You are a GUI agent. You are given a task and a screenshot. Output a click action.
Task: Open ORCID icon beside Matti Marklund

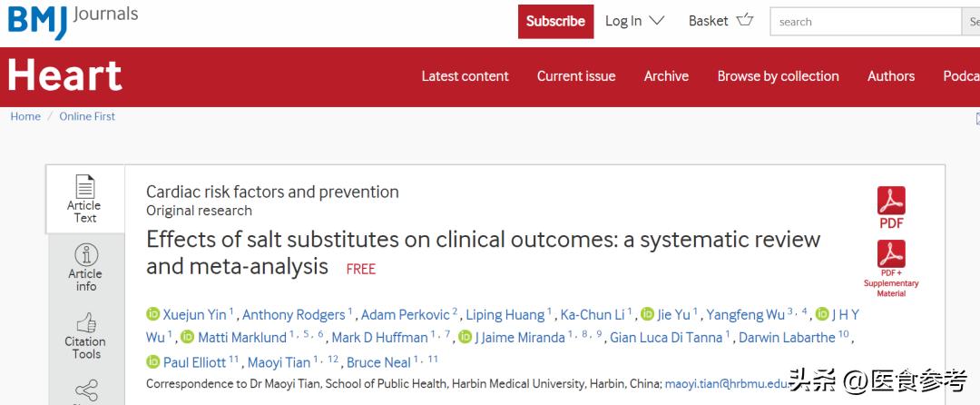(187, 338)
